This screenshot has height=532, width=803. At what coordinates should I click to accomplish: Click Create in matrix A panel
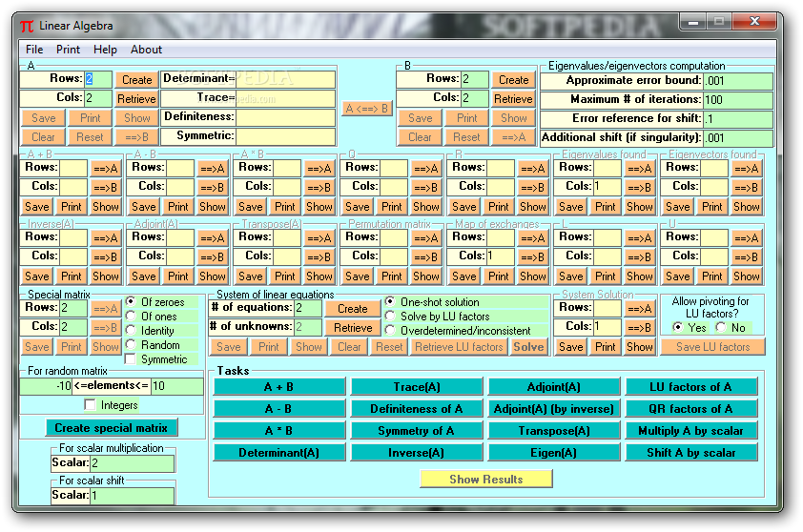pyautogui.click(x=136, y=80)
